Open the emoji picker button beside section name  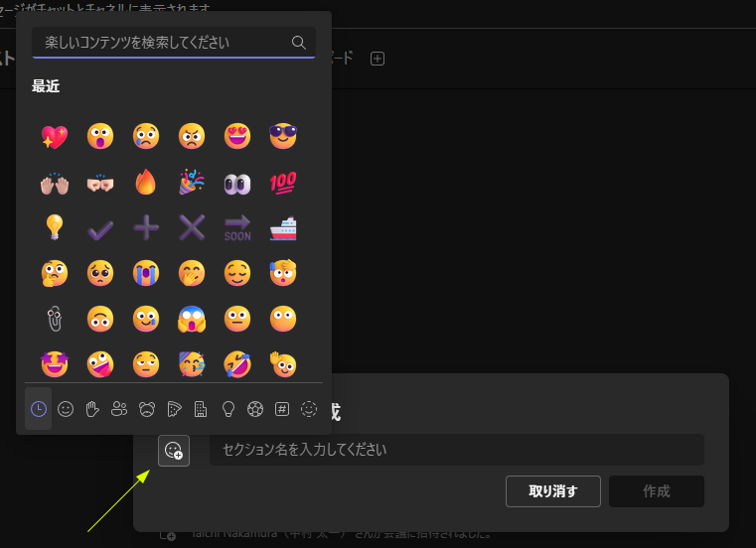point(173,451)
